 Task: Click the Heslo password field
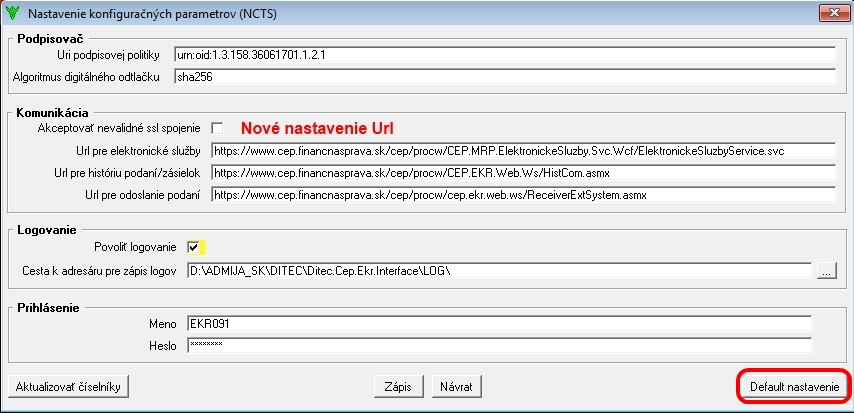click(x=499, y=345)
